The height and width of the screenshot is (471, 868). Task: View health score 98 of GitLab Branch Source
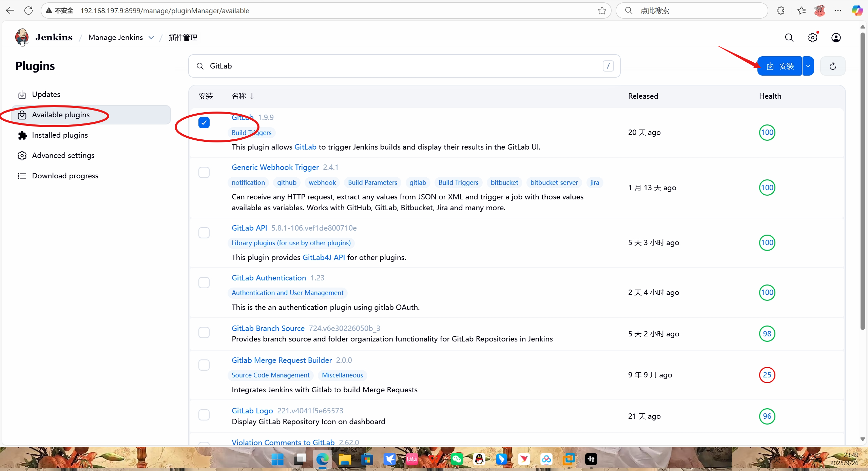(767, 334)
